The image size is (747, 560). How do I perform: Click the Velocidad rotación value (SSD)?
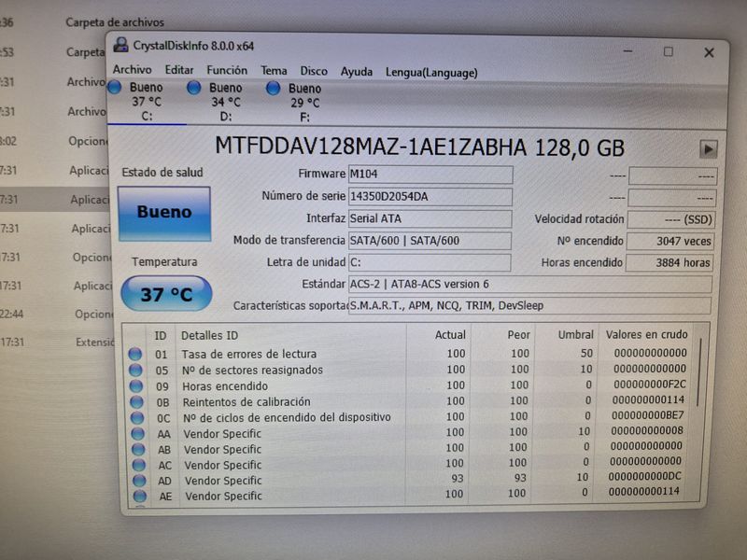click(671, 219)
